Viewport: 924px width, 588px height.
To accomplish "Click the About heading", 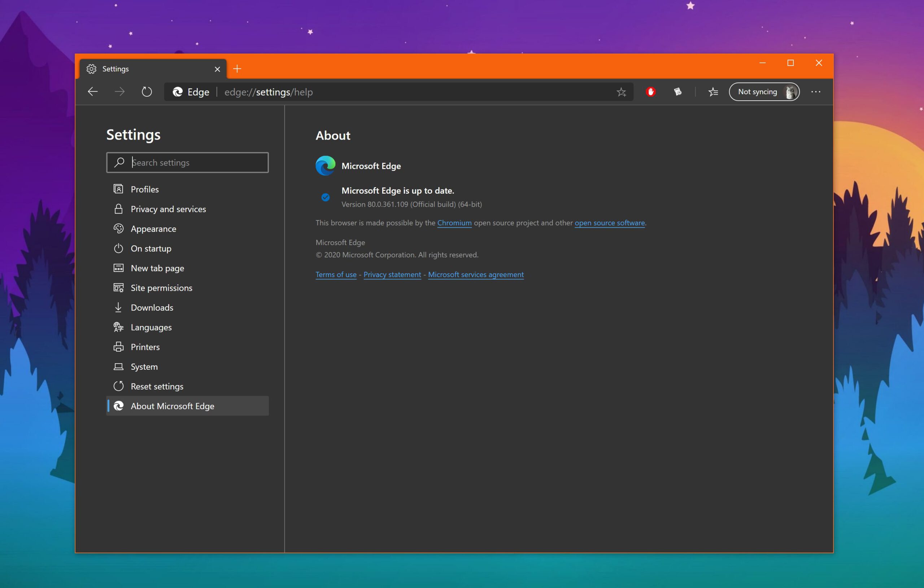I will (x=333, y=135).
